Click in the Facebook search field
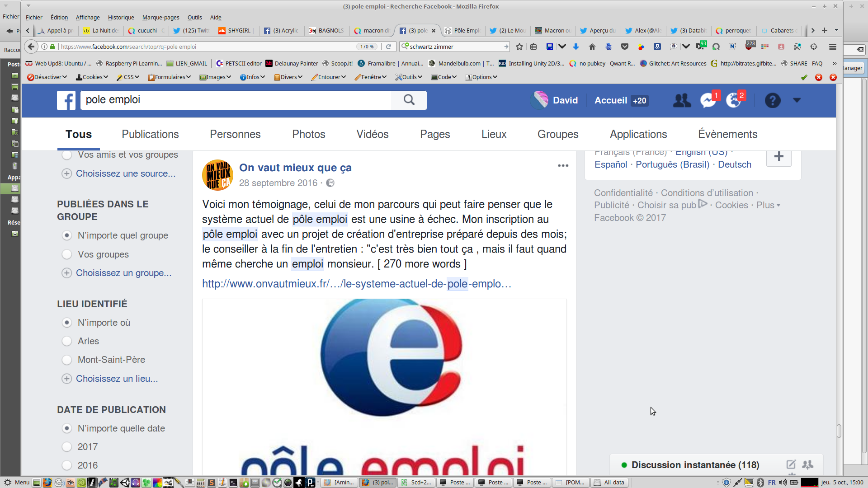The image size is (868, 488). pos(235,100)
